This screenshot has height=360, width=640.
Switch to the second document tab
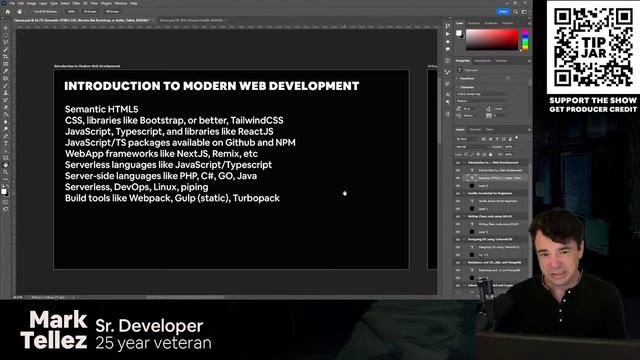coord(191,20)
